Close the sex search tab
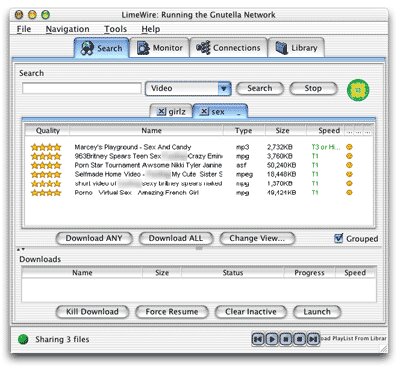This screenshot has width=400, height=368. 204,111
